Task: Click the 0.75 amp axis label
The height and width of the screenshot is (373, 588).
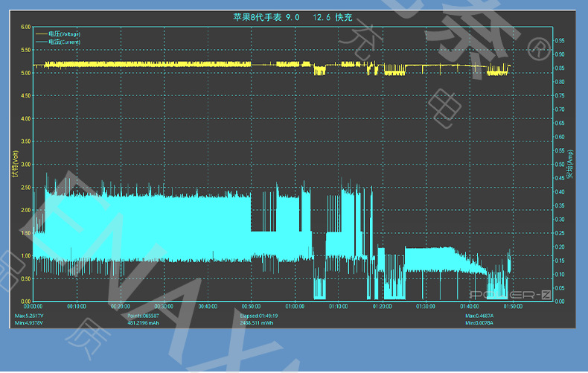Action: (x=560, y=95)
